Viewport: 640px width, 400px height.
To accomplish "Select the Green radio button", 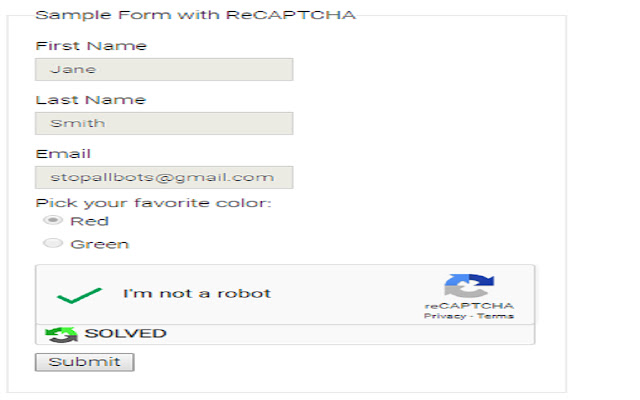I will (54, 243).
